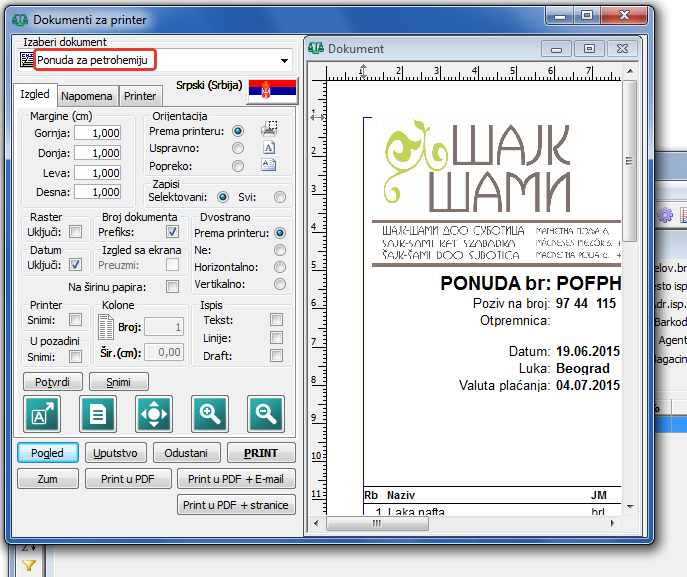Open the Printer tab

[140, 96]
